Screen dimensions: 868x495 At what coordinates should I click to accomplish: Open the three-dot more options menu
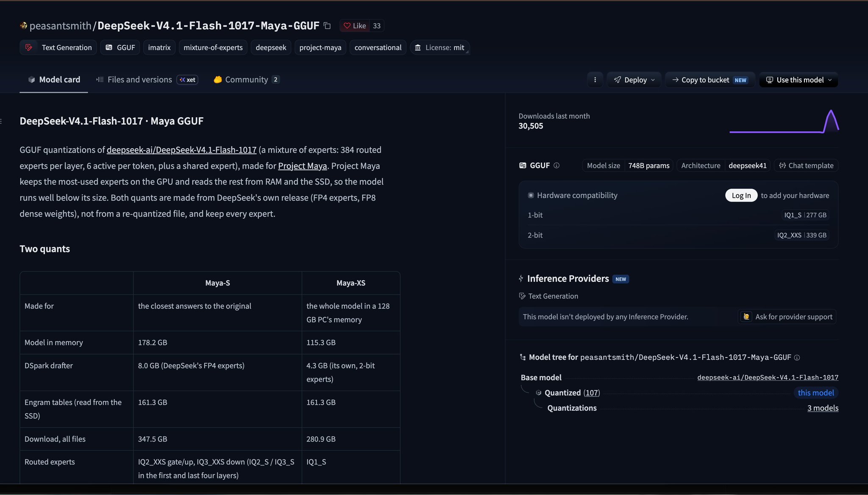click(595, 80)
